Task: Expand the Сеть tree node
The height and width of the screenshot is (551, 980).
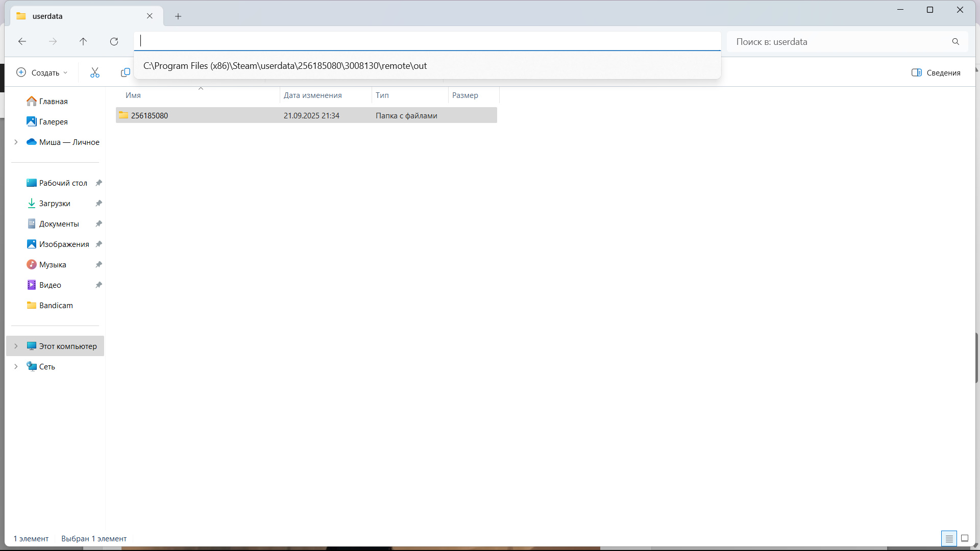Action: pos(16,366)
